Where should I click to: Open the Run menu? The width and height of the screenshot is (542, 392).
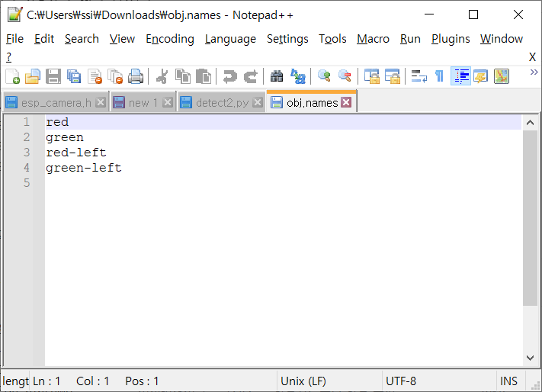pos(410,39)
